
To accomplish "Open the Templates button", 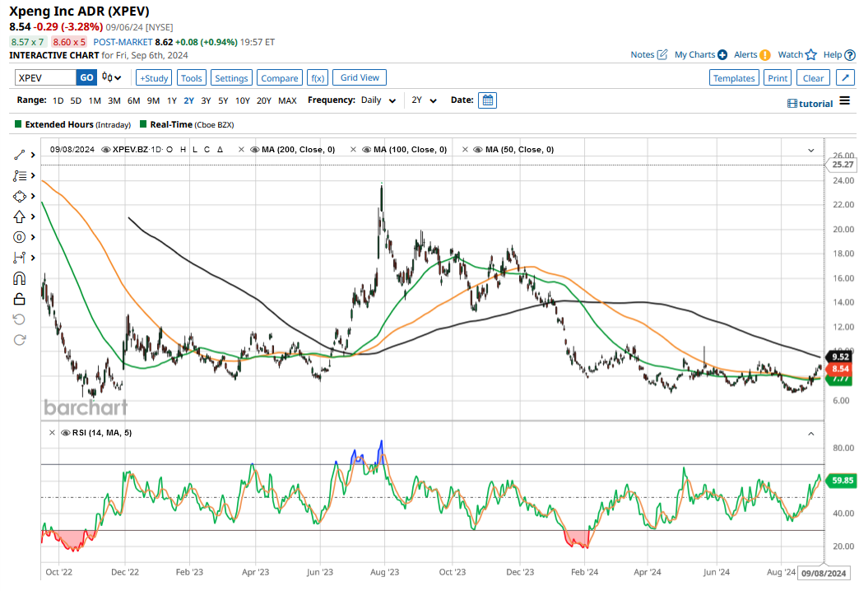I will (x=733, y=77).
